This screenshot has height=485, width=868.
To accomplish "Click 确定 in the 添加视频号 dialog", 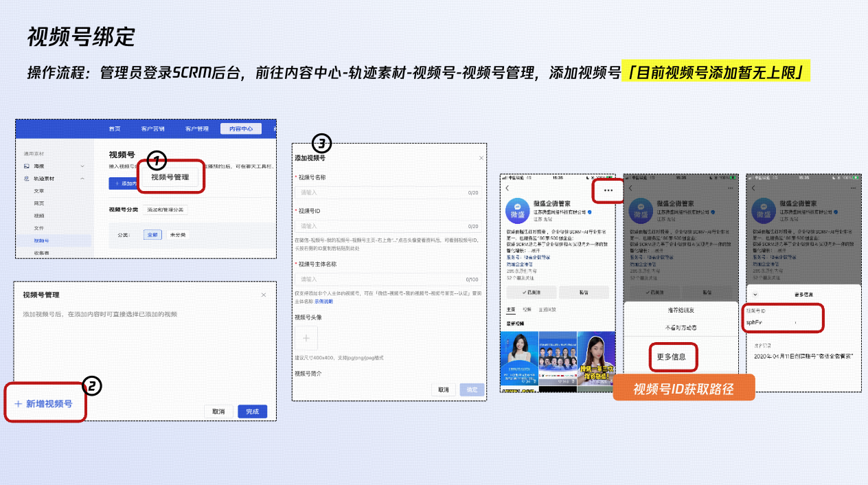I will (x=472, y=390).
